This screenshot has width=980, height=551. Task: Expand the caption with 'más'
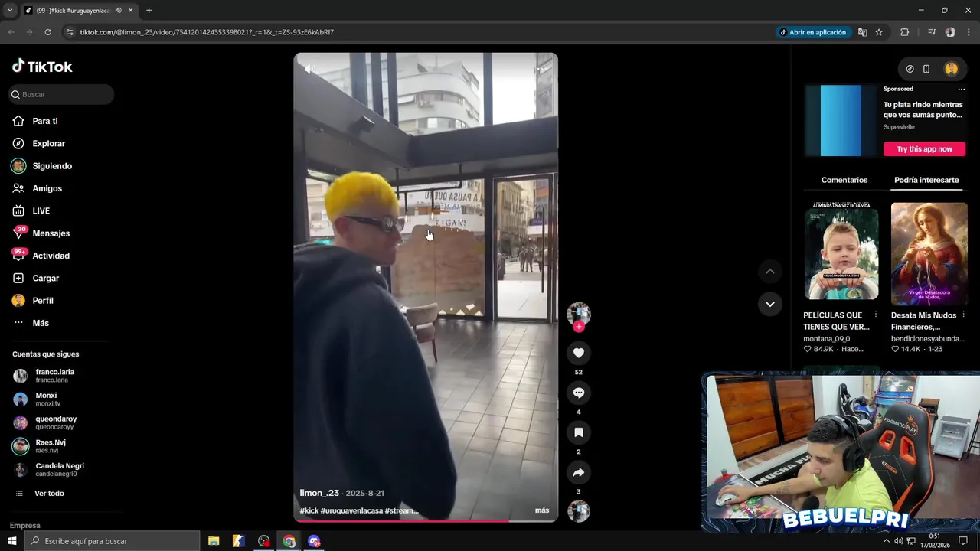coord(542,510)
